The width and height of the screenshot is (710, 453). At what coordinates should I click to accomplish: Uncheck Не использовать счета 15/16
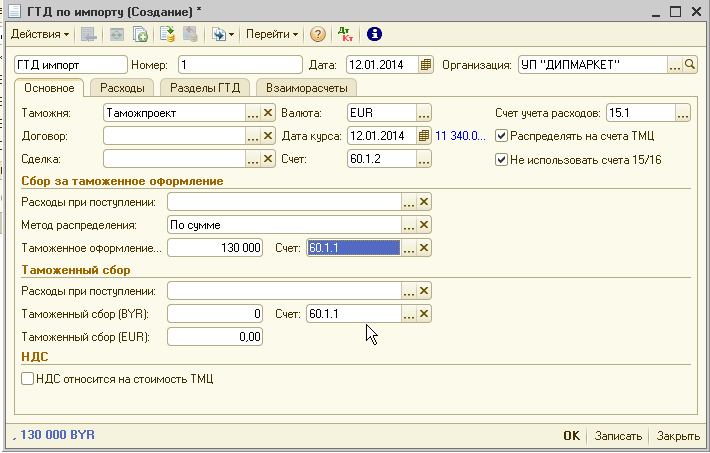pos(502,159)
